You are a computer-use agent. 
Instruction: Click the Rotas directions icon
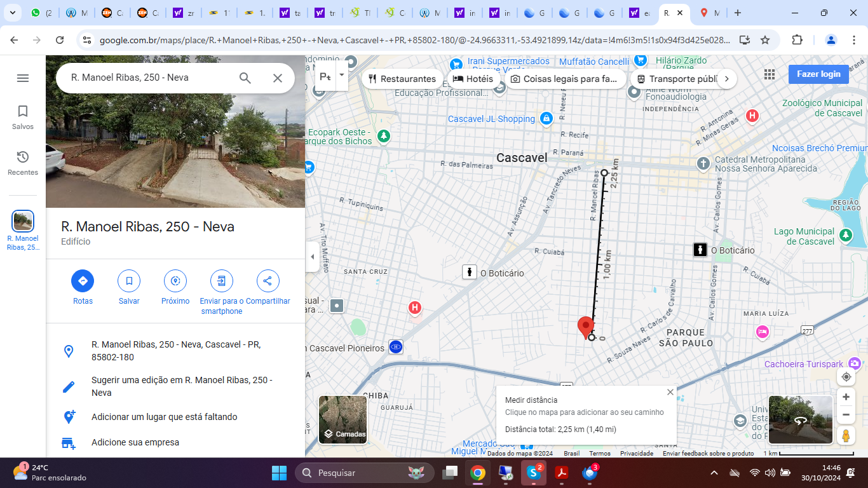pyautogui.click(x=83, y=281)
